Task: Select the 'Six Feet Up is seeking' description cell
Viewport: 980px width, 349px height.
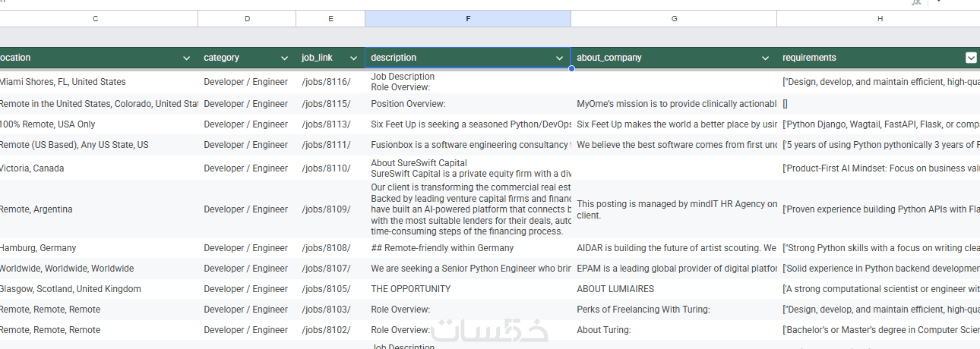Action: click(x=468, y=124)
